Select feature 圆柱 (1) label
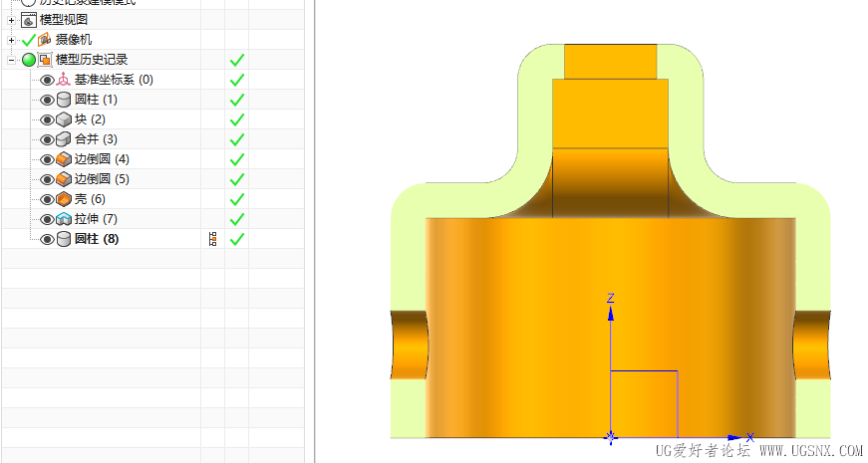The image size is (868, 463). [x=96, y=100]
